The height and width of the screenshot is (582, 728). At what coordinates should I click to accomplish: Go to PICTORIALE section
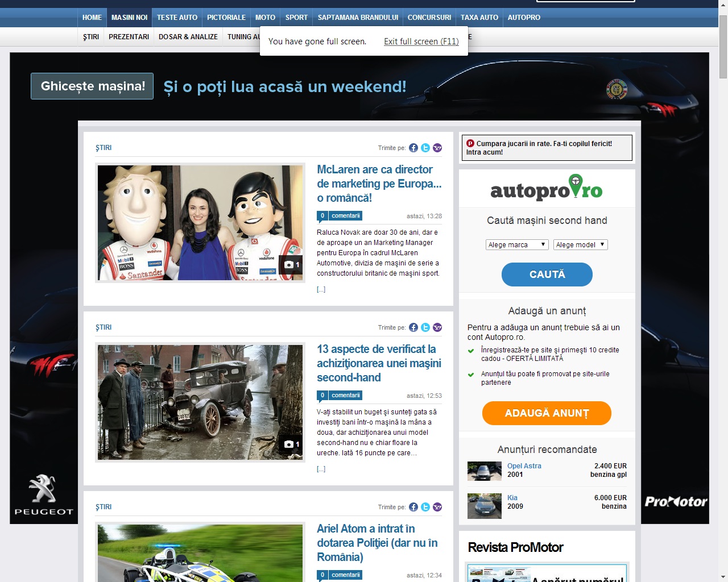tap(226, 18)
